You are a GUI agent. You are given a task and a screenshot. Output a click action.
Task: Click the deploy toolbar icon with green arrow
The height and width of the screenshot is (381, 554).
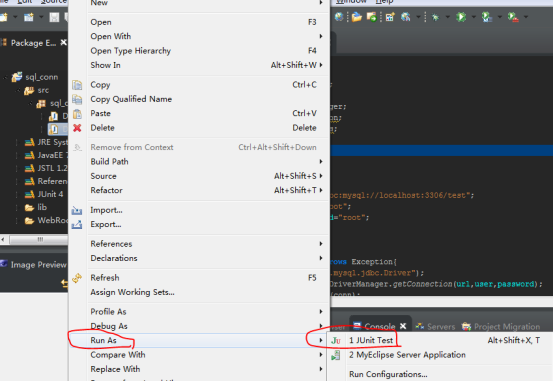[x=371, y=17]
